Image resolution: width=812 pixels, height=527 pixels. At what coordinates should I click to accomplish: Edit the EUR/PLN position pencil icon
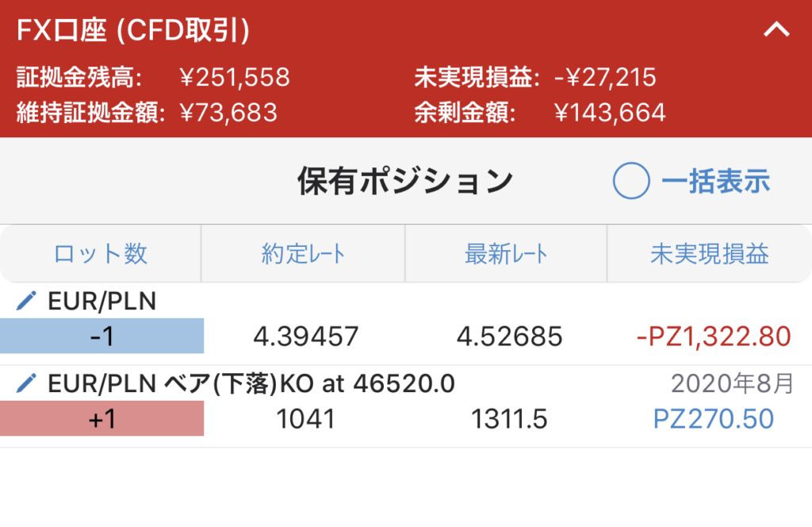click(x=26, y=301)
